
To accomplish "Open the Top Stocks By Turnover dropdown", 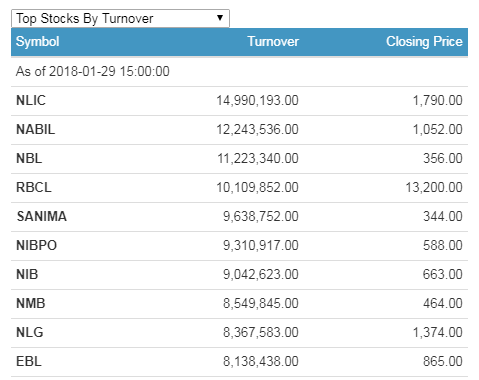I will click(120, 18).
